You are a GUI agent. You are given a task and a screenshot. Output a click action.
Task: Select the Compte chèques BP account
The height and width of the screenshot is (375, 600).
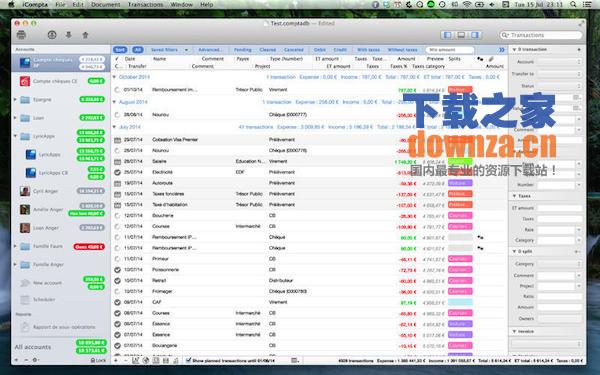point(61,63)
